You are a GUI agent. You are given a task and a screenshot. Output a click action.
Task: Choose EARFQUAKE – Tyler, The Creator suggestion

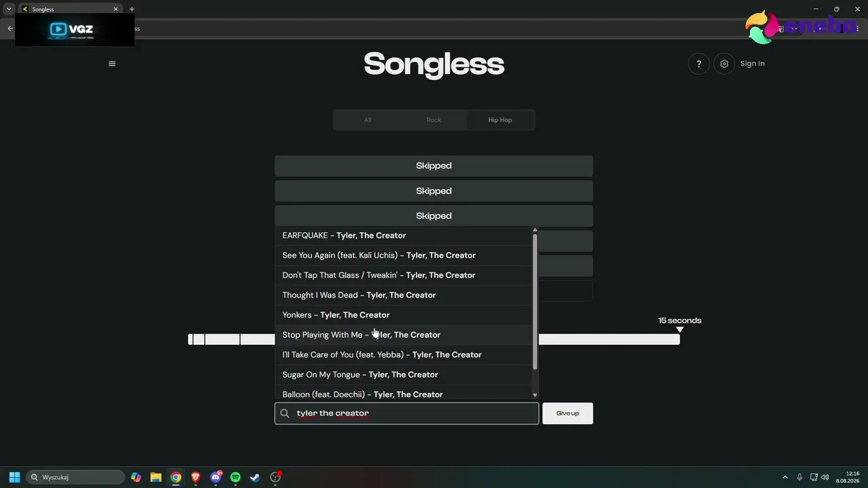[404, 235]
